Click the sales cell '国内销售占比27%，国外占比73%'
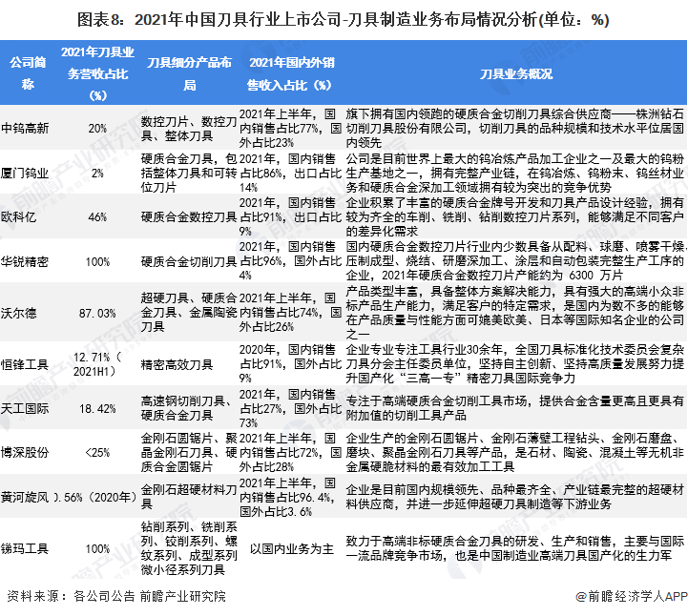 (290, 409)
